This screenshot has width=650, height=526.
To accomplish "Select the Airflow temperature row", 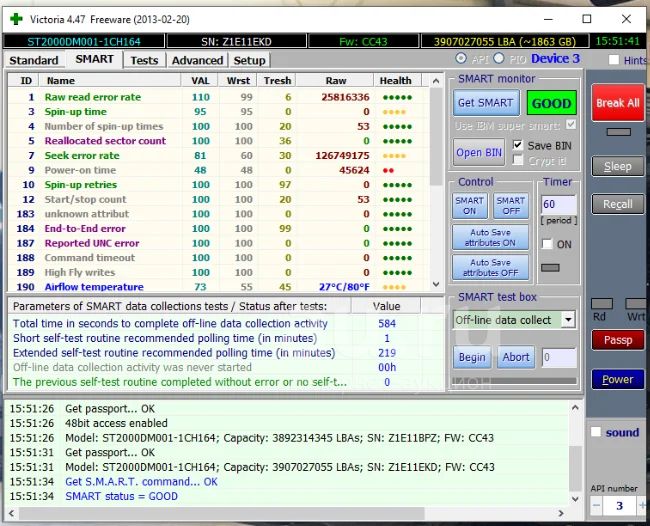I will 218,286.
